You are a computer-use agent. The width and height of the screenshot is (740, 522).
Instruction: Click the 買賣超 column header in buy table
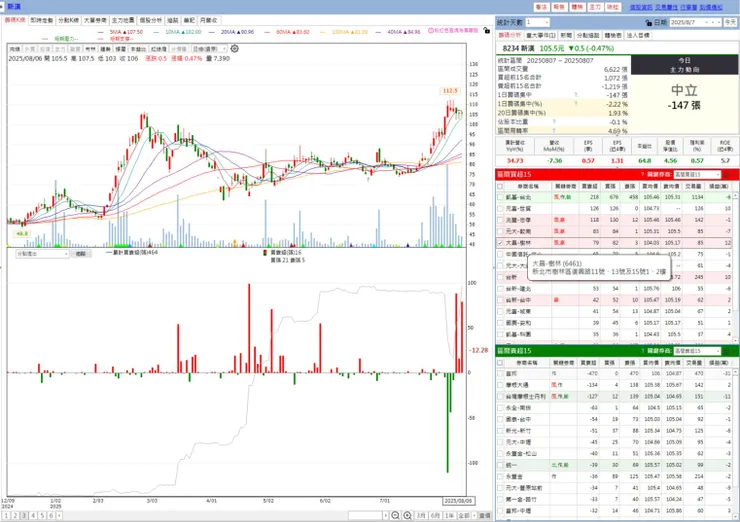589,186
